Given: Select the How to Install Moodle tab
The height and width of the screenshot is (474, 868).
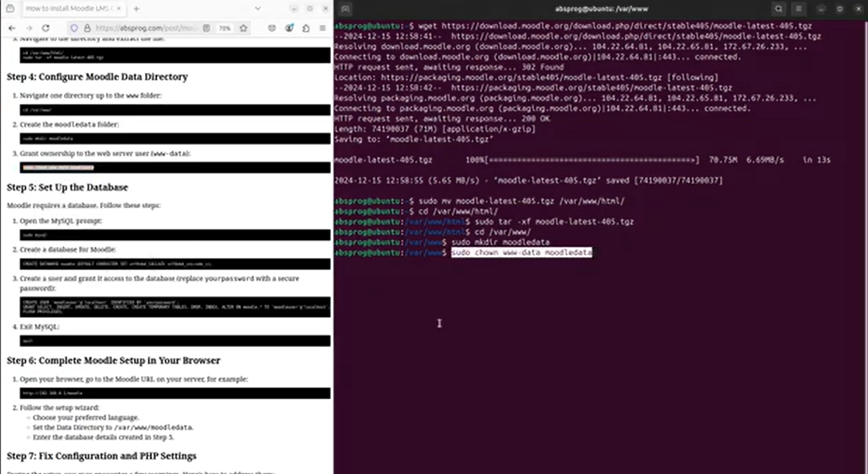Looking at the screenshot, I should [x=74, y=8].
